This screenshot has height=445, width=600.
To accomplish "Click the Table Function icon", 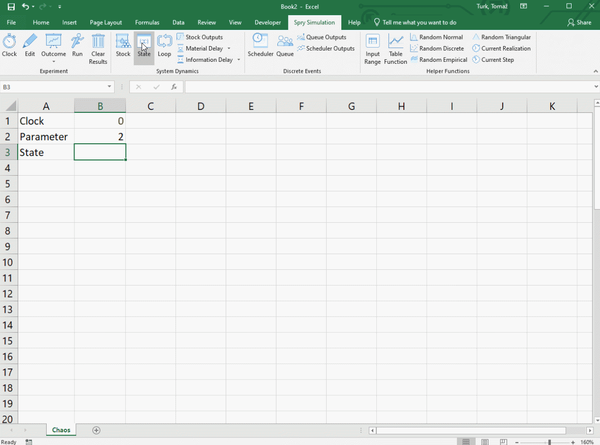I will tap(396, 48).
